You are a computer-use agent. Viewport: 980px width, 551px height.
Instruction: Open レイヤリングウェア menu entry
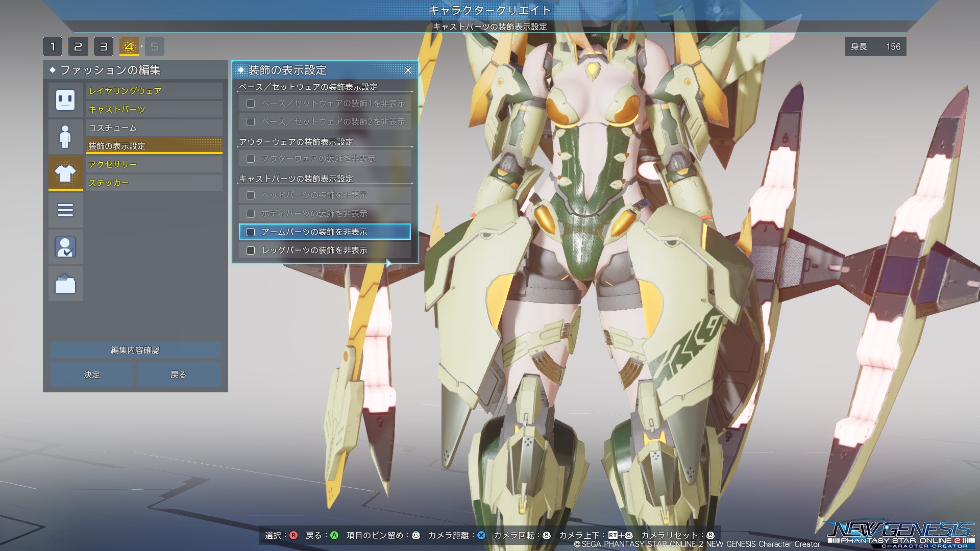point(154,91)
